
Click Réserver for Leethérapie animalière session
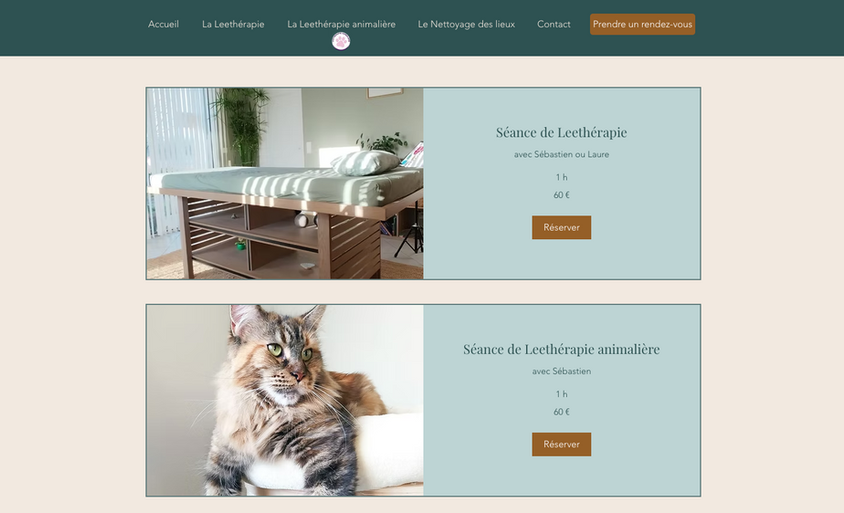tap(561, 445)
